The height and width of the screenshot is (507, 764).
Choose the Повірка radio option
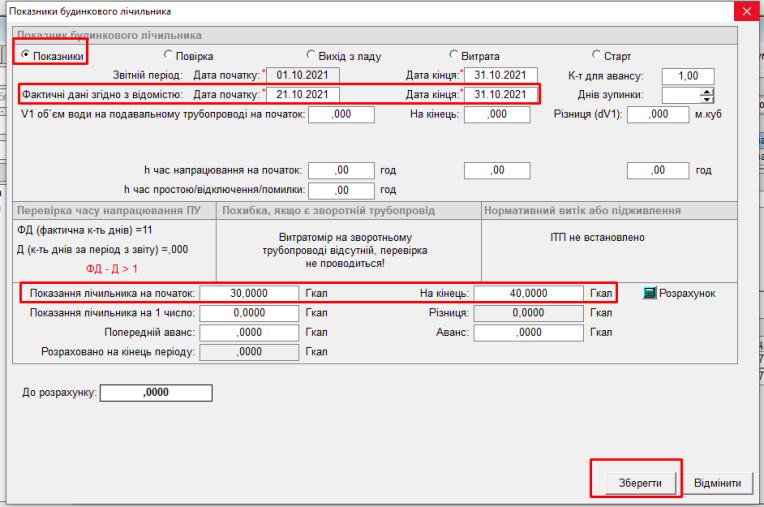click(x=168, y=56)
